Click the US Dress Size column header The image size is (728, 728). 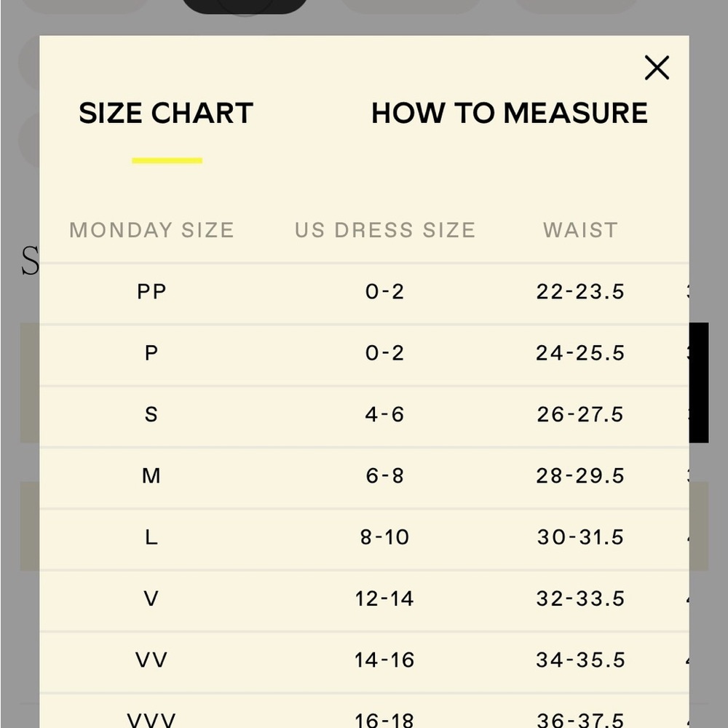385,230
